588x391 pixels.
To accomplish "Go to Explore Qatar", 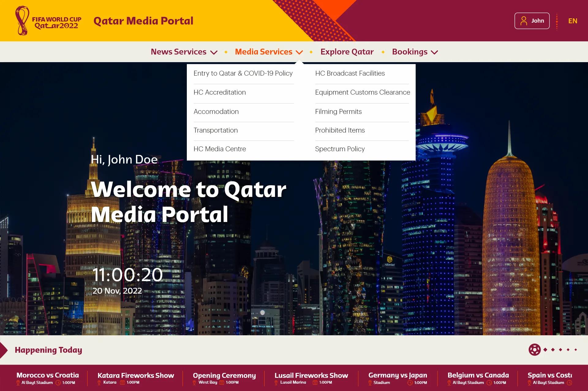I will coord(347,52).
